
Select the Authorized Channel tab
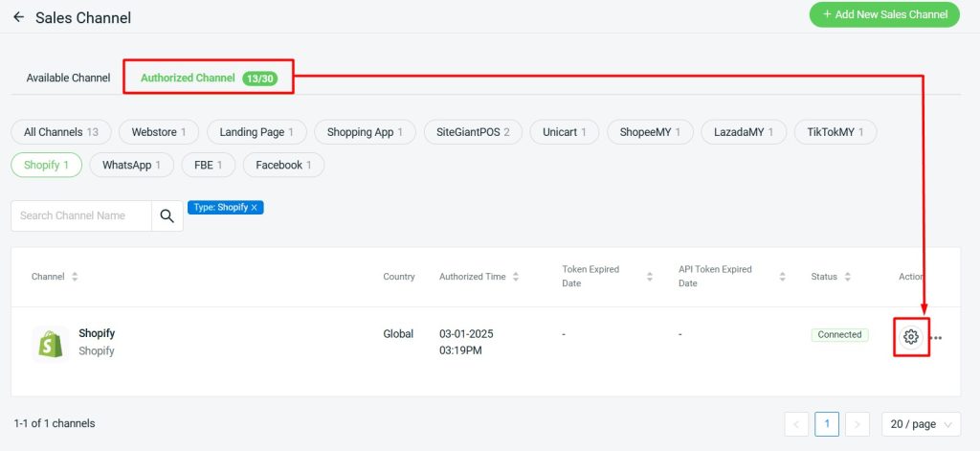tap(188, 78)
